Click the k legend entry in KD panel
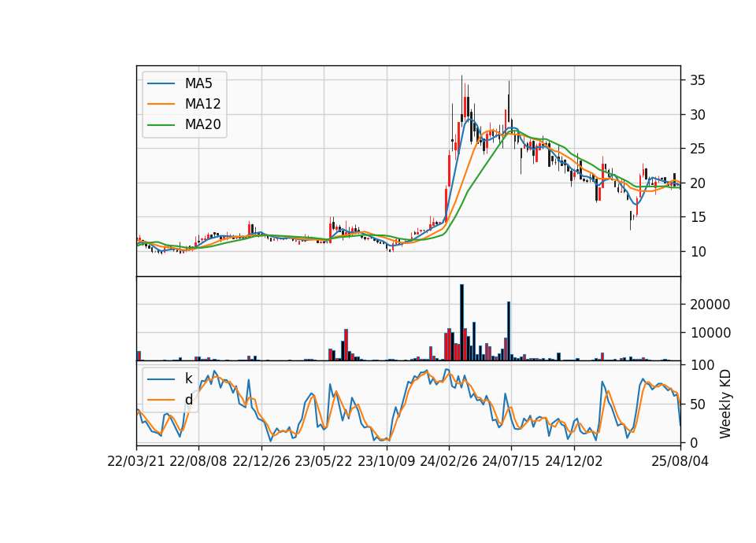This screenshot has width=756, height=543. click(170, 379)
